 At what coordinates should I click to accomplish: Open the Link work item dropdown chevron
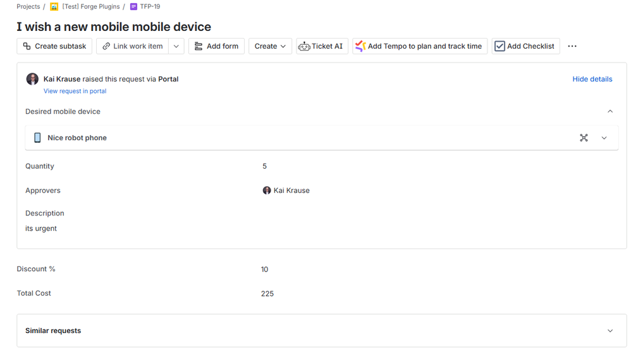[176, 45]
